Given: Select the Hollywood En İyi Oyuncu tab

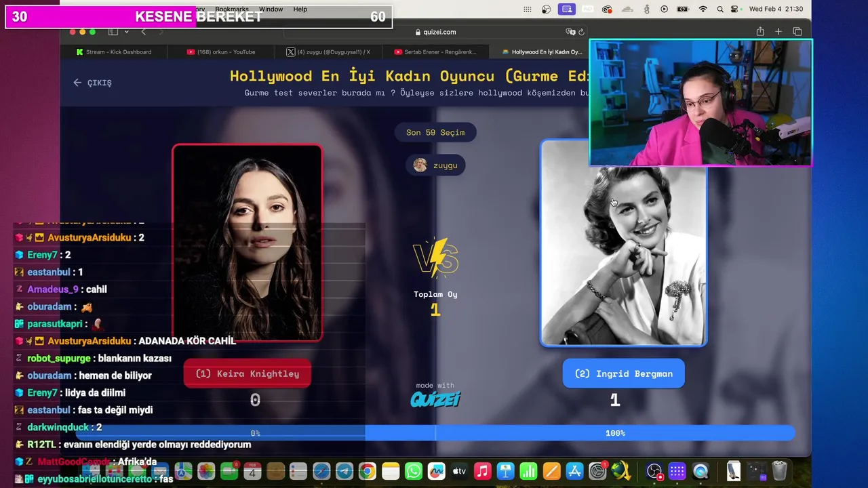Looking at the screenshot, I should (542, 52).
